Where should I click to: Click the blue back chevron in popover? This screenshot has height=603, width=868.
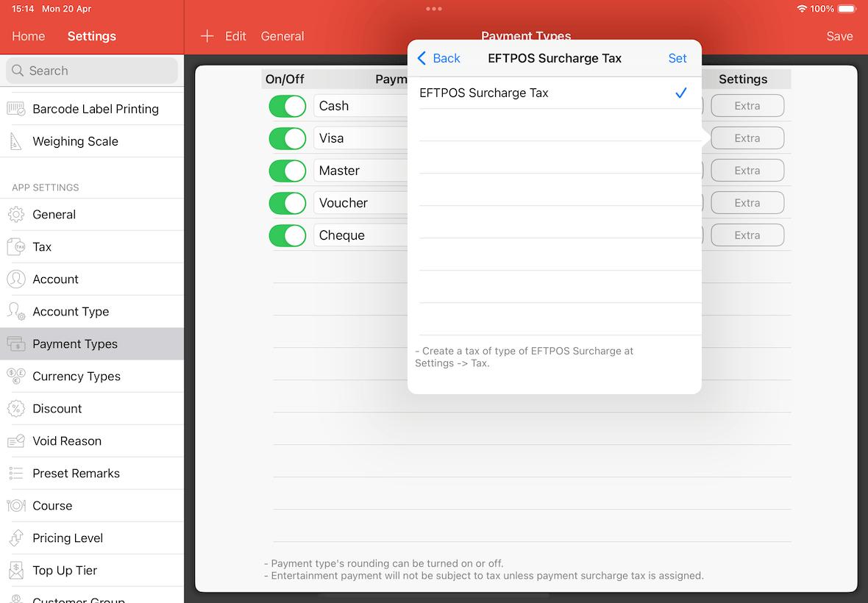(421, 58)
